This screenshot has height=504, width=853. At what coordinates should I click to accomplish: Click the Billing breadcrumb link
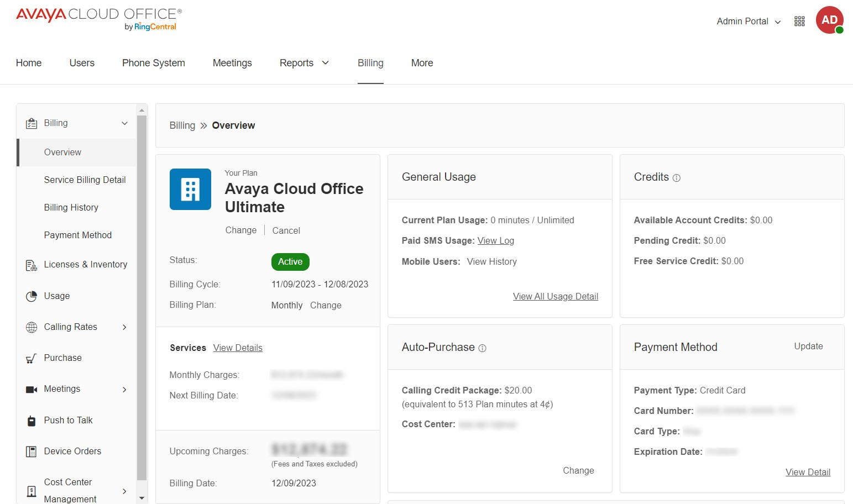(x=182, y=126)
